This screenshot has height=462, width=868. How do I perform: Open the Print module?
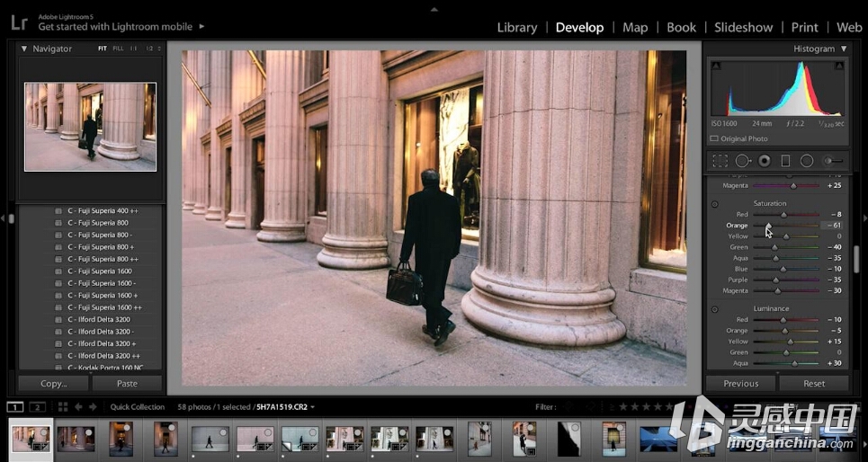804,28
